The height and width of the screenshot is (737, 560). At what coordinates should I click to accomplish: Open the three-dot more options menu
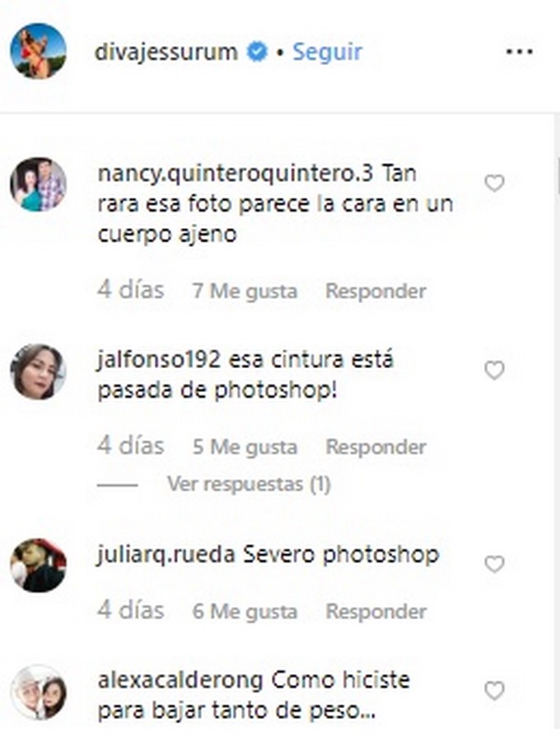coord(519,51)
